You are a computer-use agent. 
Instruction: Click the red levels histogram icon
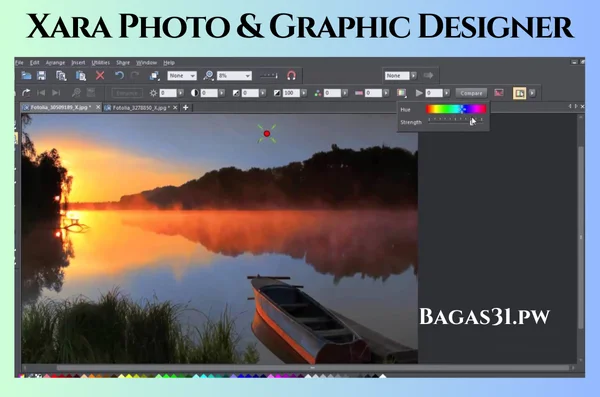tap(499, 93)
